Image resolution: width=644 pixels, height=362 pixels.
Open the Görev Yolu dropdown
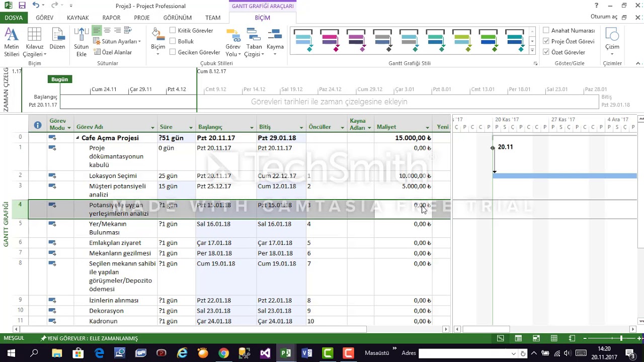233,42
